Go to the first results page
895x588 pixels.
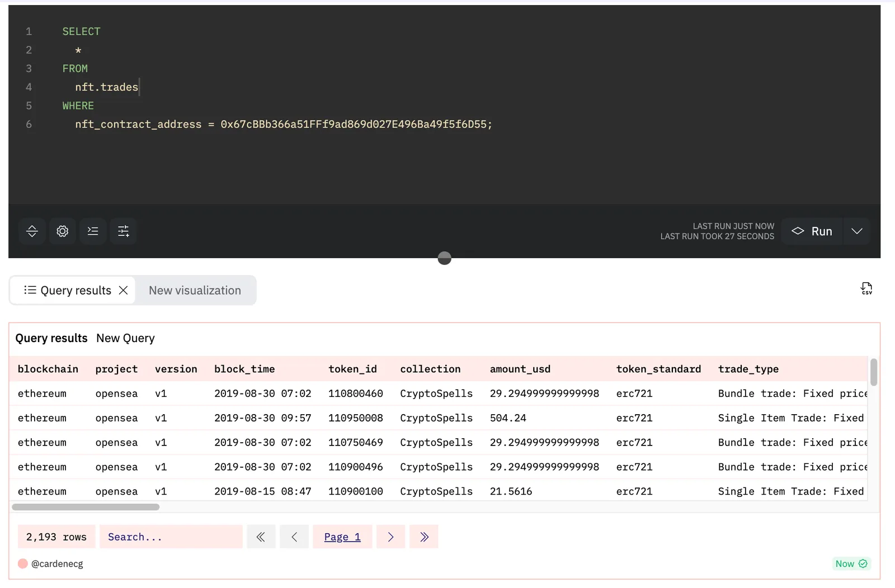tap(261, 537)
